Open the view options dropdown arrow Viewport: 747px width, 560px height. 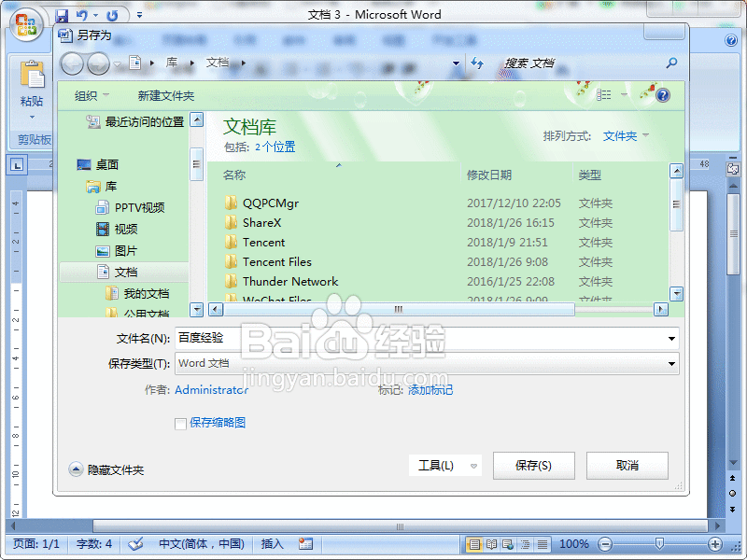point(624,95)
